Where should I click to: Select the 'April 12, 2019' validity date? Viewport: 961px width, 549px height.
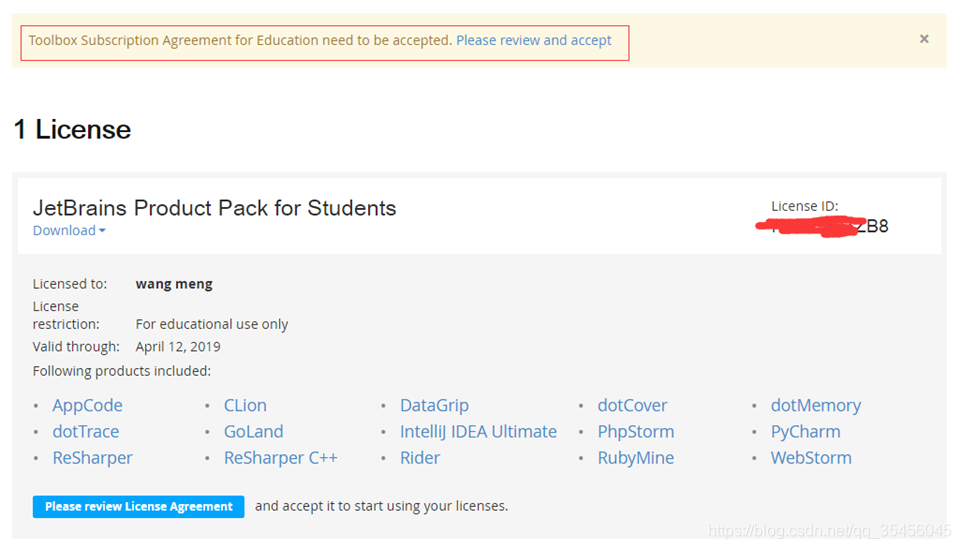point(178,347)
